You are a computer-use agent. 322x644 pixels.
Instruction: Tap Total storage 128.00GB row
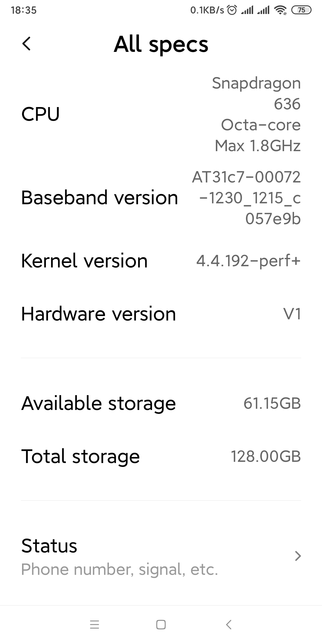tap(161, 456)
